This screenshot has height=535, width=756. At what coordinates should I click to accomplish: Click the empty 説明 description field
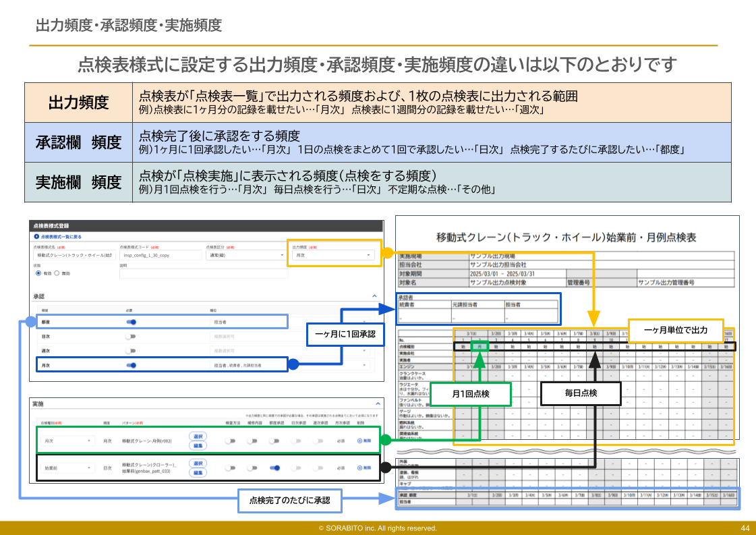coord(203,274)
